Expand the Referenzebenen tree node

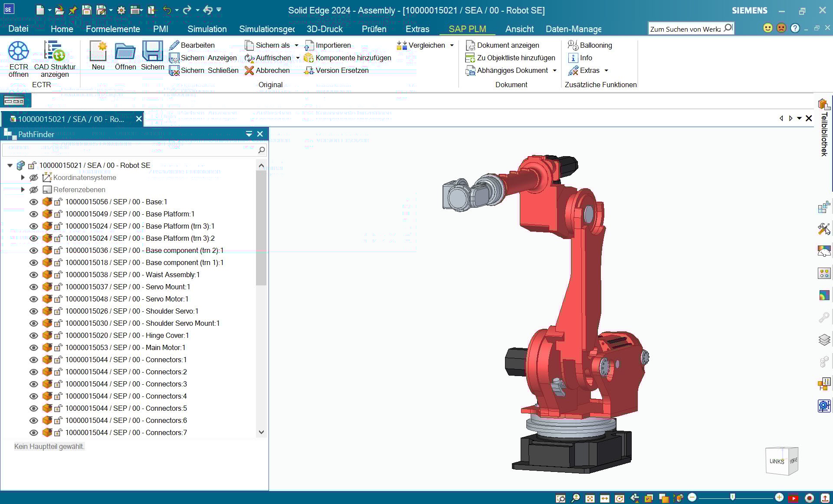coord(23,190)
